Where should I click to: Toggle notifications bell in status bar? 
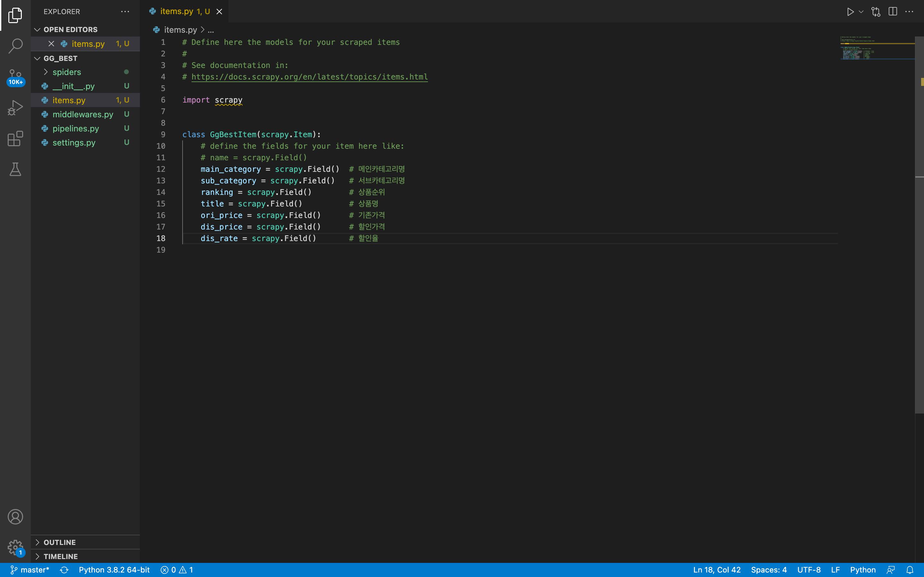[910, 570]
